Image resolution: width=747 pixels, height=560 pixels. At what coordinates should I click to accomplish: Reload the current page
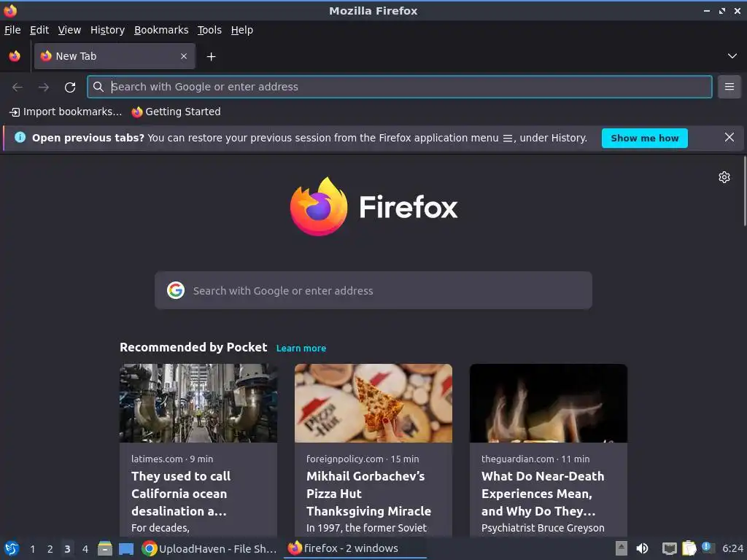tap(70, 87)
